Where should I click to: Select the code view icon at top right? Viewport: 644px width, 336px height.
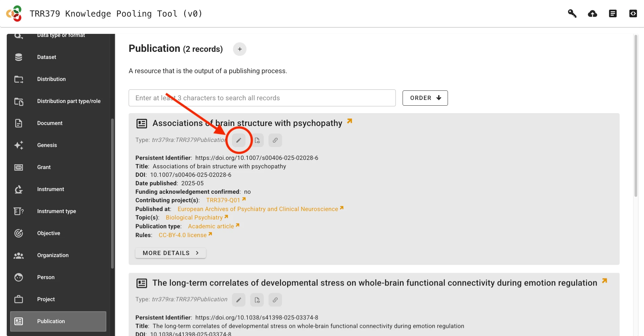633,14
